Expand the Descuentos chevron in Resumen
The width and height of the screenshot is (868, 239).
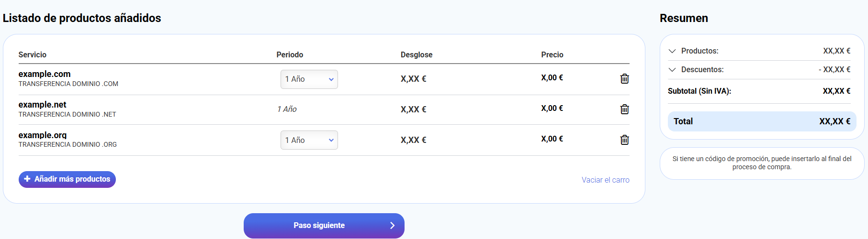672,70
